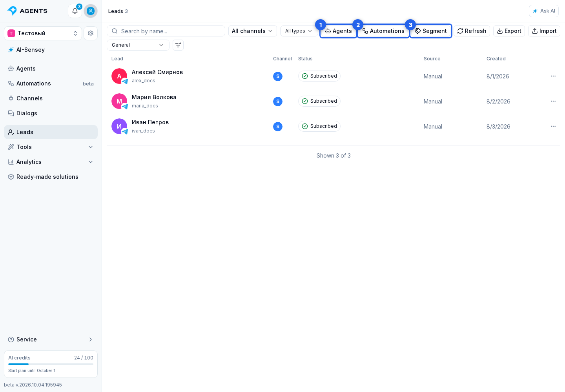
Task: Click avatar of Иван Петров
Action: [x=119, y=126]
